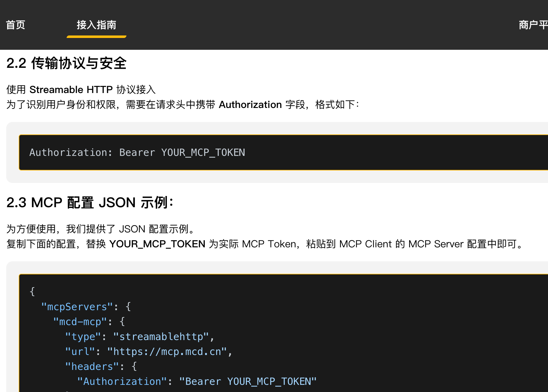Click the "Bearer YOUR_MCP_TOKEN" JSON value
548x392 pixels.
tap(248, 381)
